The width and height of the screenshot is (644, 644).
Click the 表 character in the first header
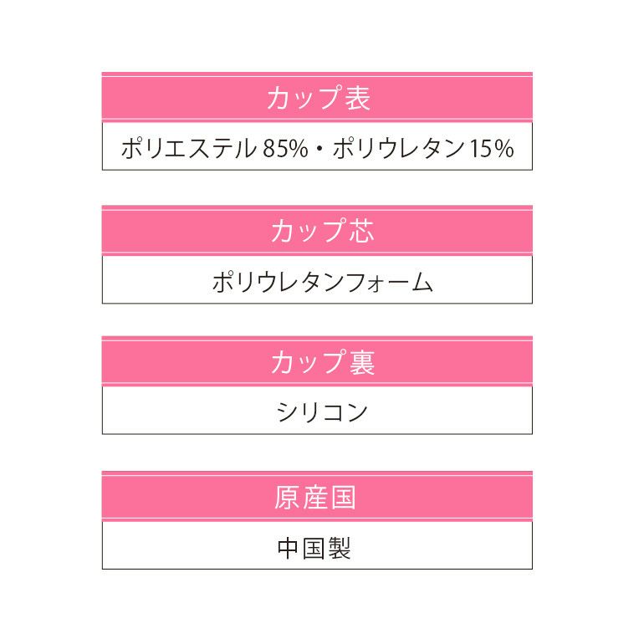pos(356,98)
